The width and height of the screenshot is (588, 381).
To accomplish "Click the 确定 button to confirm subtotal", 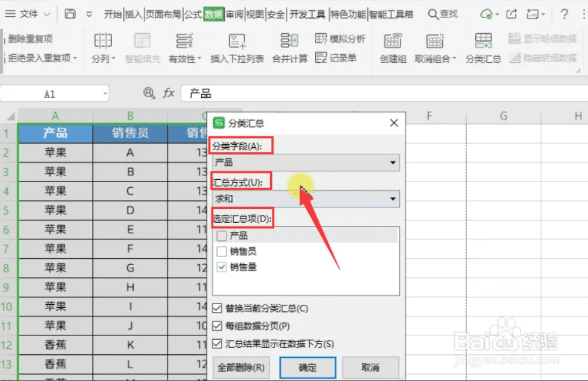I will click(x=308, y=367).
